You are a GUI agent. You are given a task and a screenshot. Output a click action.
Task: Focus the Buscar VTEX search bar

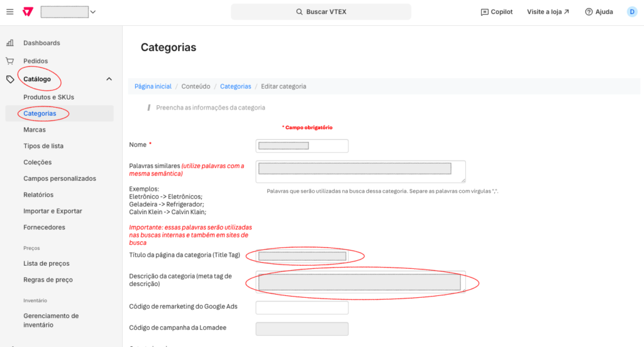321,12
